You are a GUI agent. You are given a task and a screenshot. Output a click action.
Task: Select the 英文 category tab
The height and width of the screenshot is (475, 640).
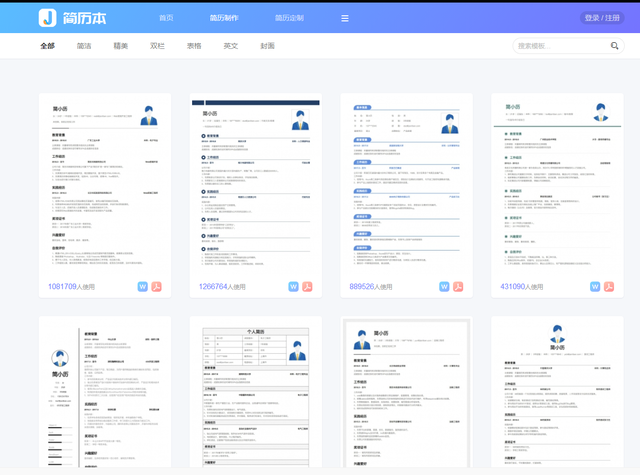pos(231,46)
